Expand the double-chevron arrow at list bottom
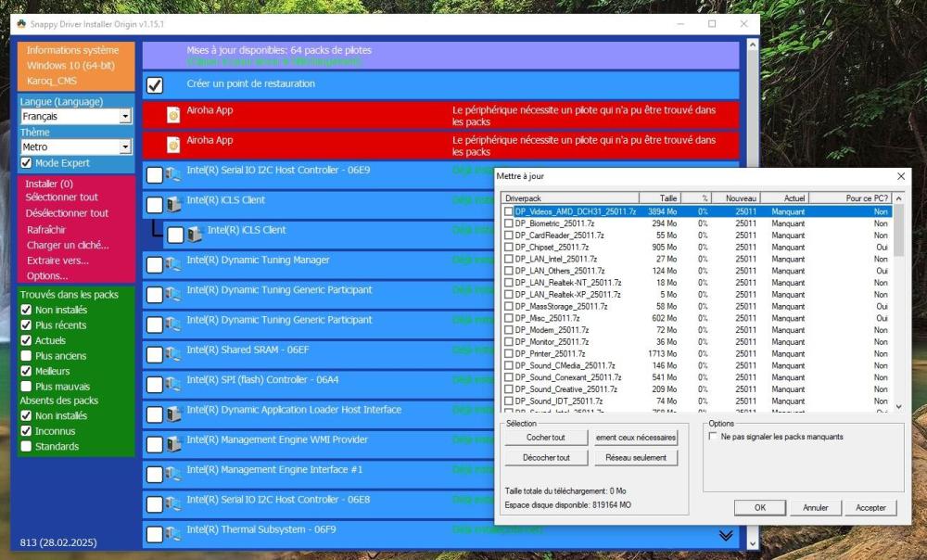The height and width of the screenshot is (560, 927). coord(726,535)
